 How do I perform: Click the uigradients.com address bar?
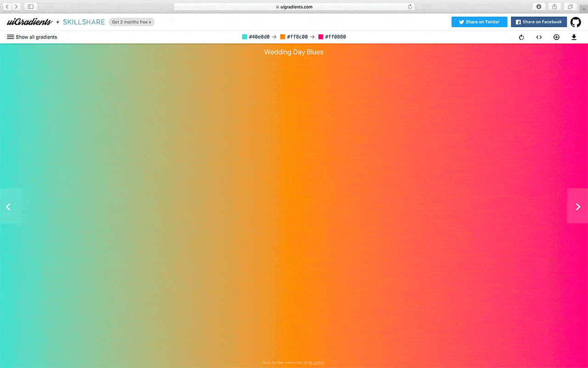(x=294, y=7)
